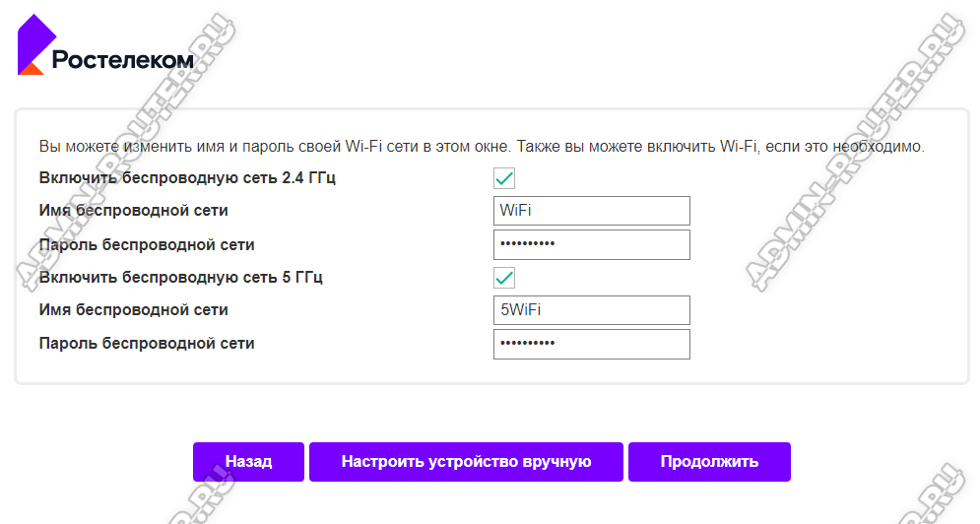Image resolution: width=980 pixels, height=524 pixels.
Task: Click the Ростелеком brand name text
Action: [122, 61]
